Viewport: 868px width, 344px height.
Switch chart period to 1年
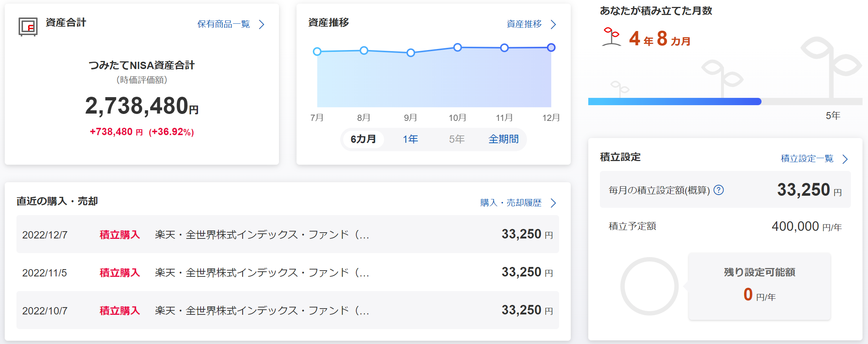(x=410, y=139)
